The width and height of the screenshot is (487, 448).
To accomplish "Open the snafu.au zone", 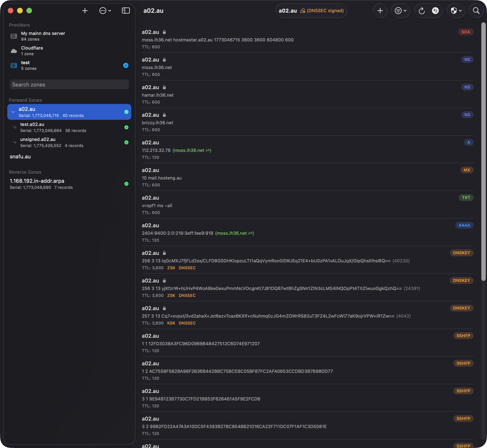I will [69, 157].
